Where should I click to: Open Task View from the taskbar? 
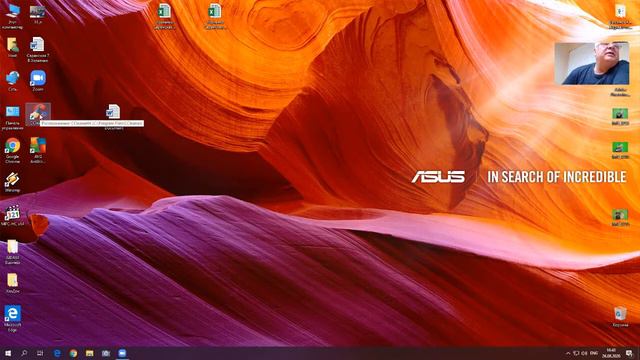click(40, 353)
